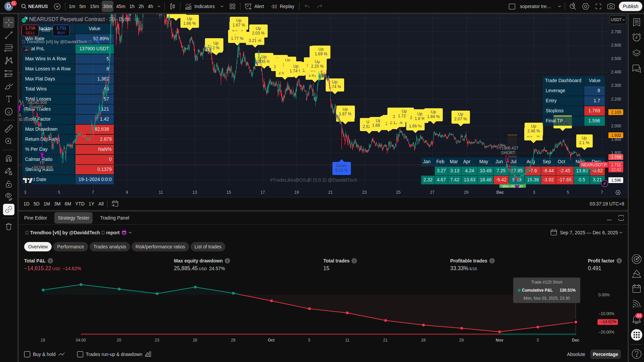
Task: Toggle the layout name checkbox in top bar
Action: coord(512,6)
